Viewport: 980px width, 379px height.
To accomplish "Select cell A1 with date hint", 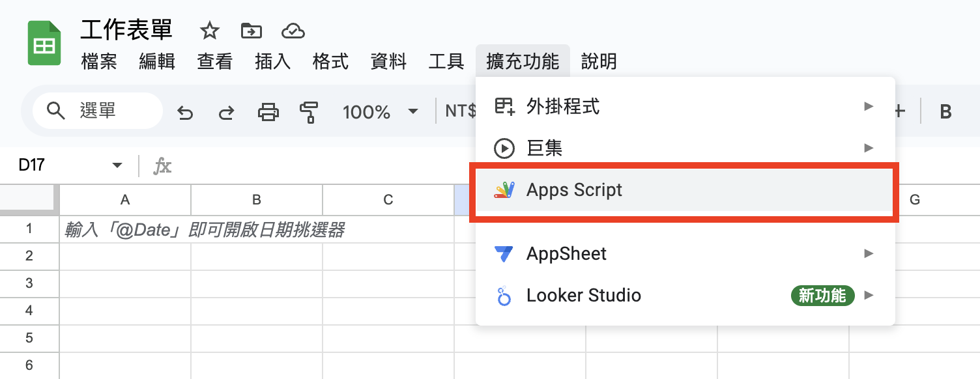I will click(125, 229).
